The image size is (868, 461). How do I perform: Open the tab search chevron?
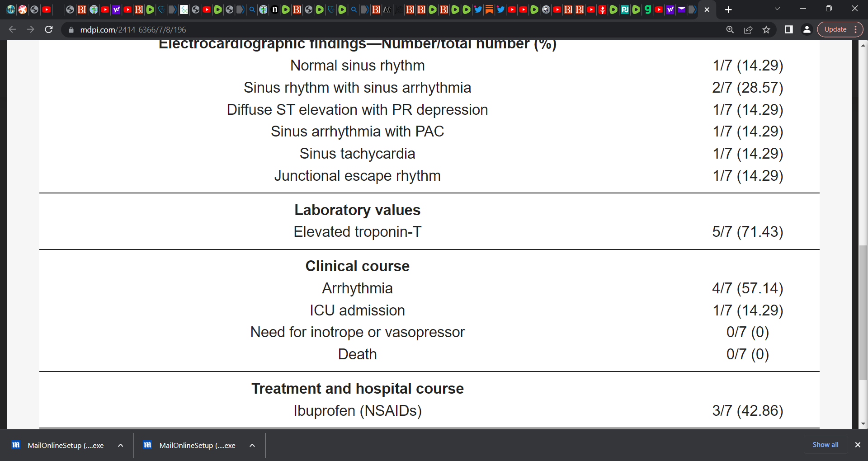click(x=778, y=9)
